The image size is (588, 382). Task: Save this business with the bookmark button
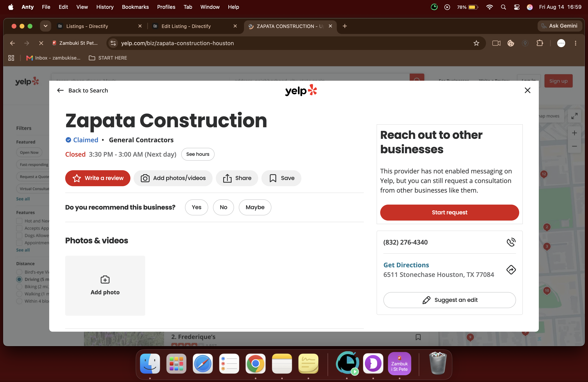pos(281,178)
